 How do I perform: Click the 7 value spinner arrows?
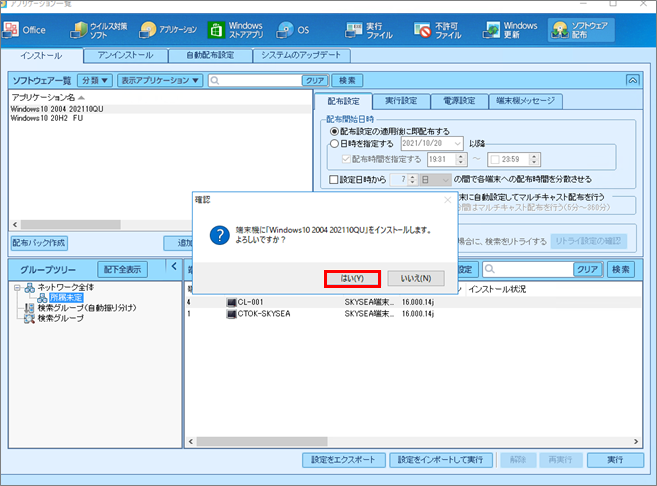(x=412, y=180)
